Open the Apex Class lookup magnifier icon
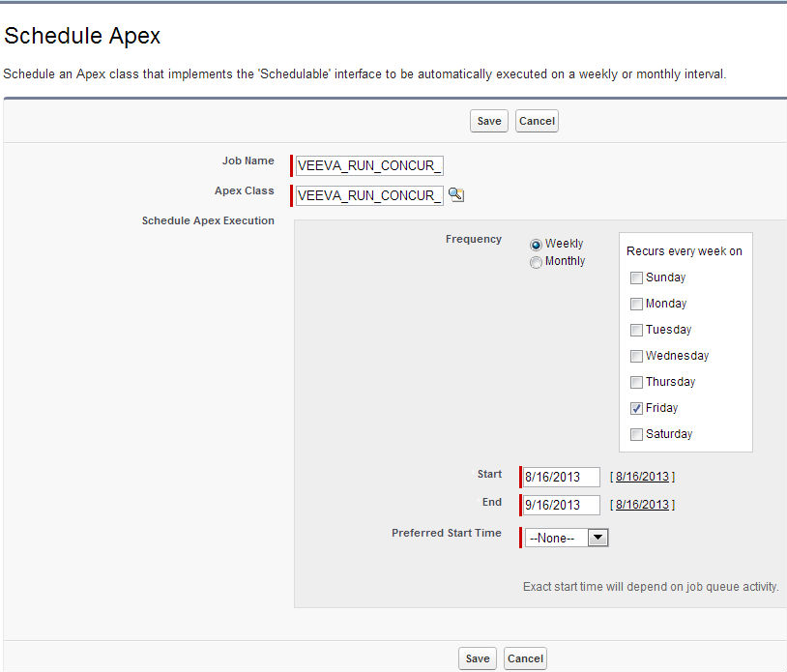This screenshot has height=672, width=787. (456, 195)
